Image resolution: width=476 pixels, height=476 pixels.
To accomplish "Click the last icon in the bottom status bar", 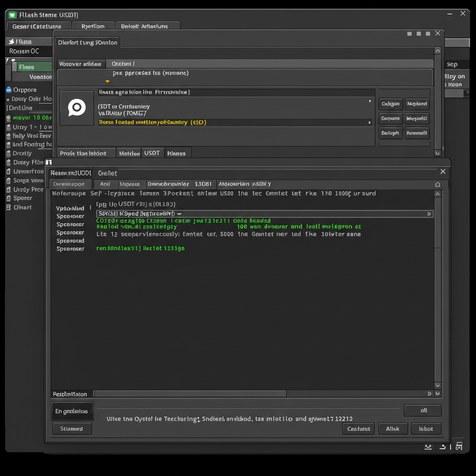I will (459, 446).
